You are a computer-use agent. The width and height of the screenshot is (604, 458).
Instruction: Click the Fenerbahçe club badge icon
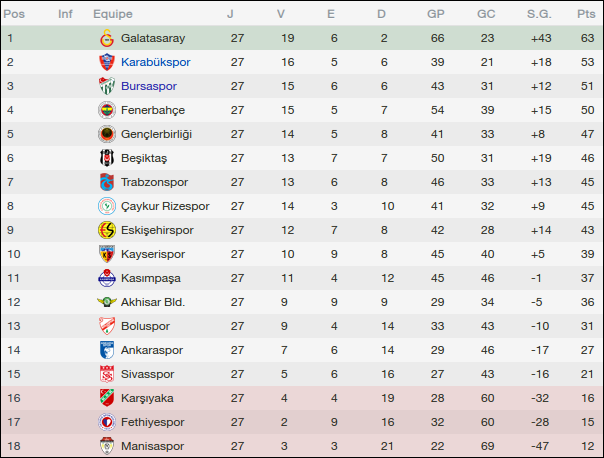(106, 110)
